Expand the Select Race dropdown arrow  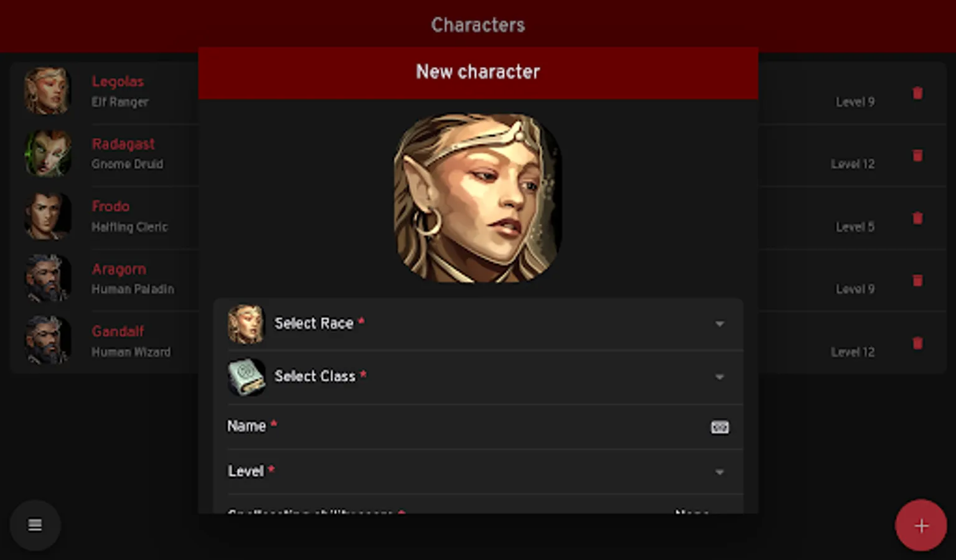(x=719, y=324)
